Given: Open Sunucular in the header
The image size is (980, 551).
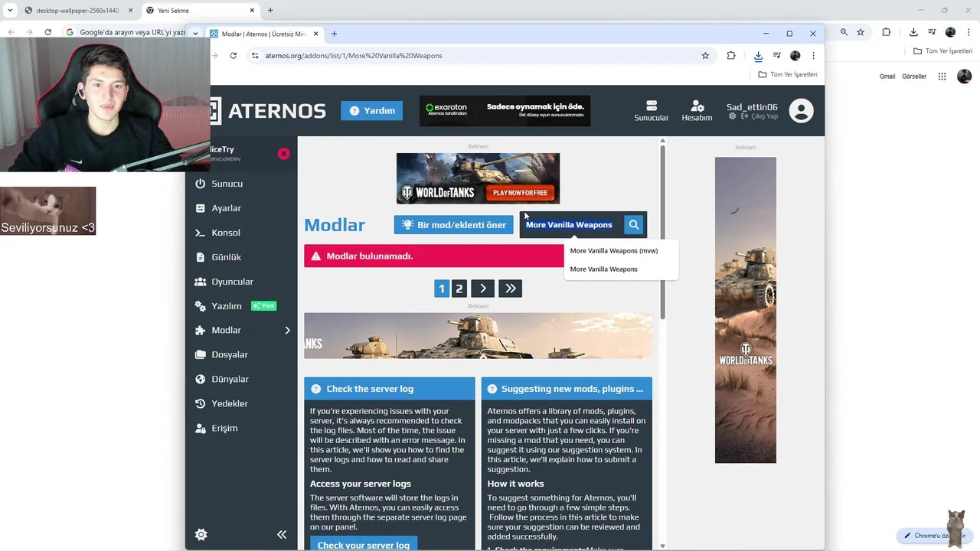Looking at the screenshot, I should pos(652,111).
